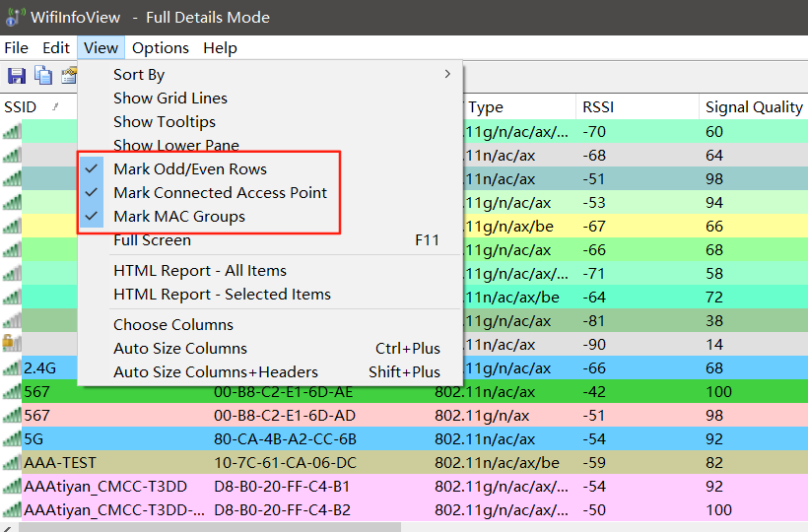Viewport: 808px width, 532px height.
Task: Click the scrollbar left arrow
Action: coord(7,527)
